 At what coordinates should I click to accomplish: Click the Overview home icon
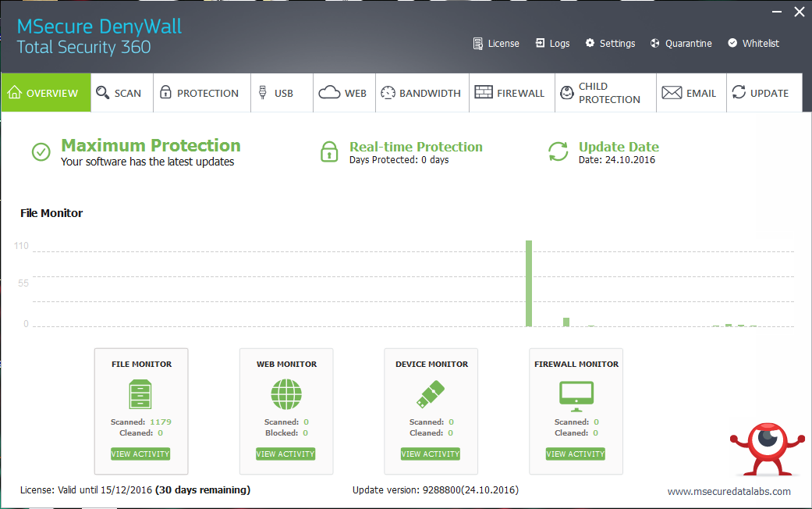point(15,92)
